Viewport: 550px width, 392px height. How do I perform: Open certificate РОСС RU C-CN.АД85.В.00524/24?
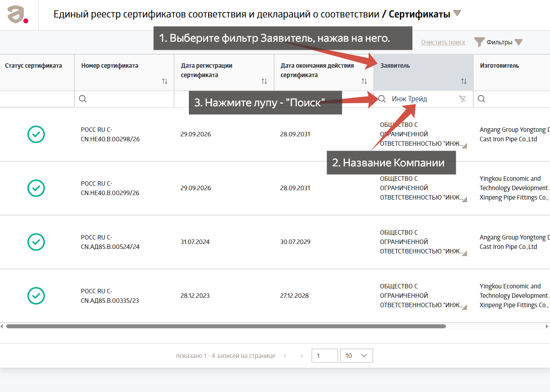point(110,242)
